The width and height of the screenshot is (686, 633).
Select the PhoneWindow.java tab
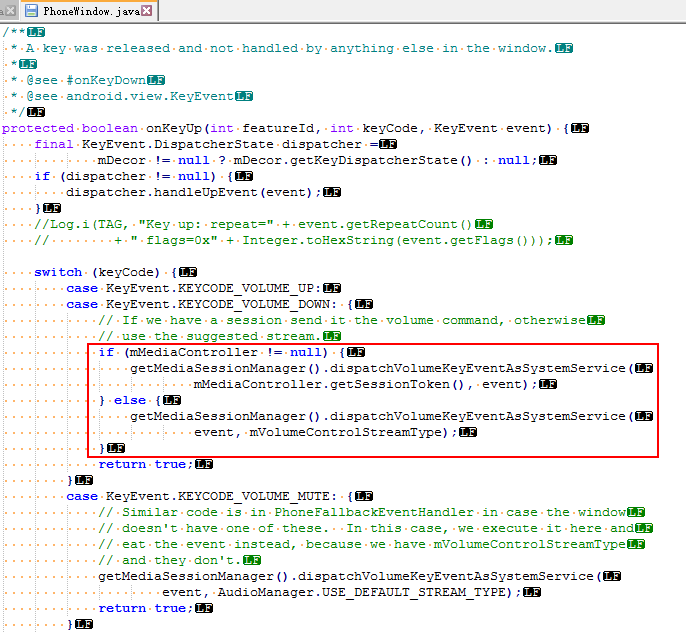click(x=91, y=11)
